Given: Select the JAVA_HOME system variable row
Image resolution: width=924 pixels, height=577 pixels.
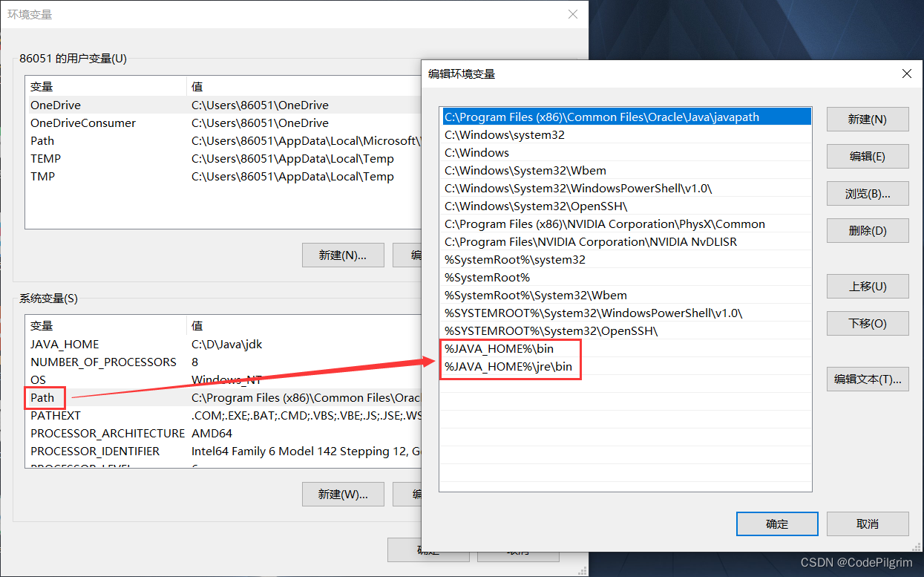Looking at the screenshot, I should [111, 344].
